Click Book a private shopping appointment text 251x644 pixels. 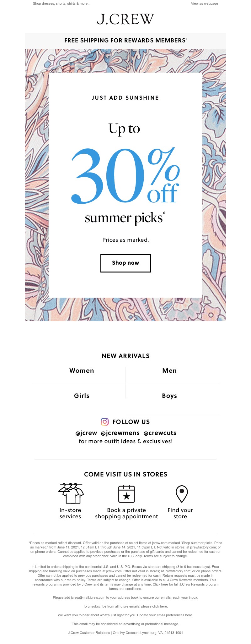point(126,513)
